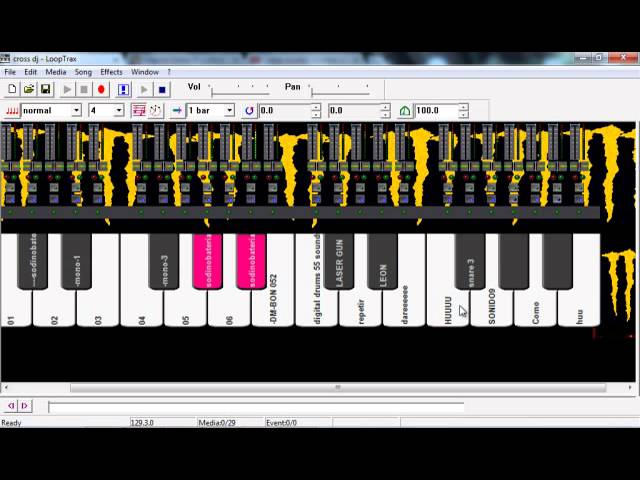Create a new song file

click(x=12, y=89)
